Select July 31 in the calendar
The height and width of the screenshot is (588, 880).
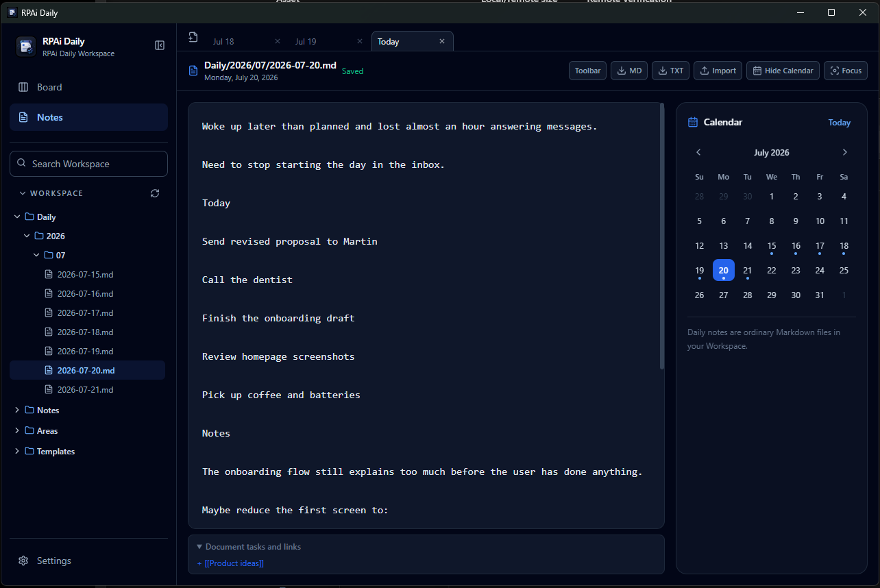(820, 295)
